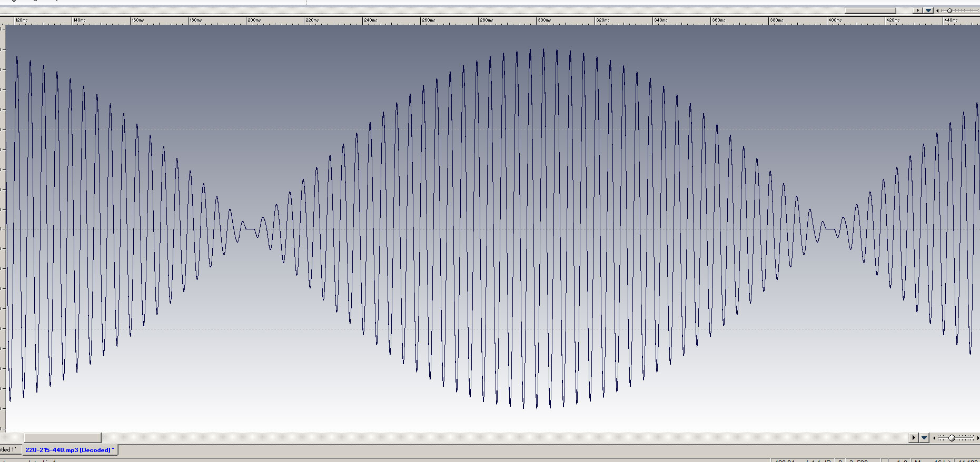Viewport: 980px width, 462px height.
Task: Click the 440ms mark on the time ruler
Action: pyautogui.click(x=951, y=20)
